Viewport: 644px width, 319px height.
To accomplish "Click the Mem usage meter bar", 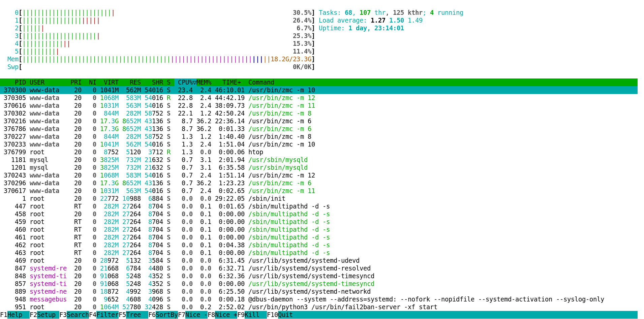I will click(161, 59).
